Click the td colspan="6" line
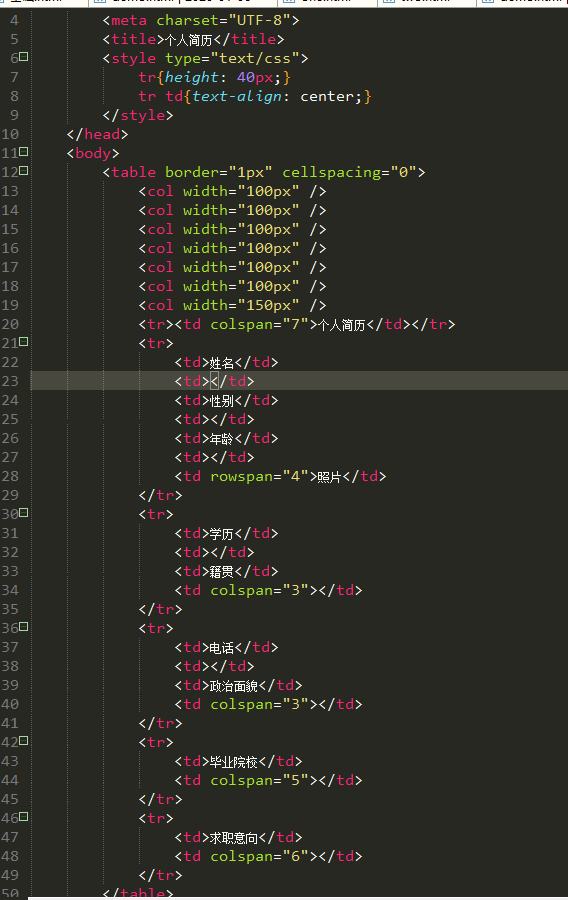568x900 pixels. coord(268,856)
